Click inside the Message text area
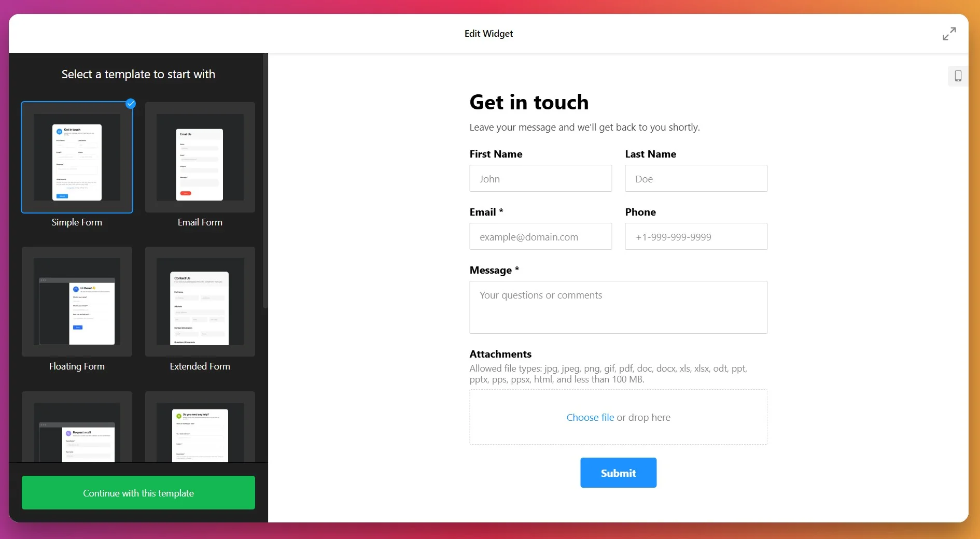This screenshot has width=980, height=539. click(618, 307)
